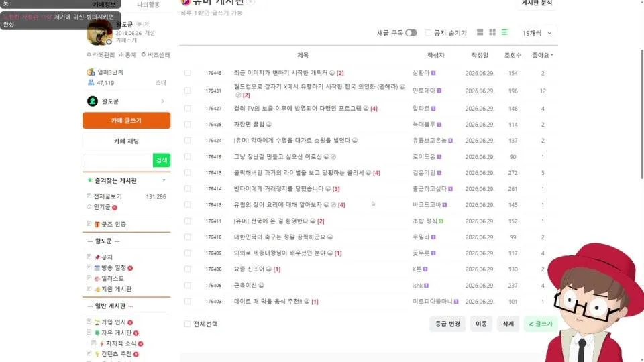Image resolution: width=644 pixels, height=362 pixels.
Task: Toggle the 새글 구독 switch
Action: coord(411,33)
